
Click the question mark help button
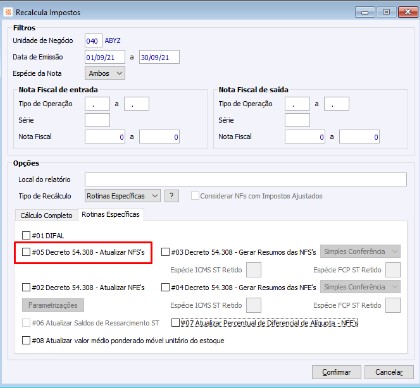tap(171, 196)
